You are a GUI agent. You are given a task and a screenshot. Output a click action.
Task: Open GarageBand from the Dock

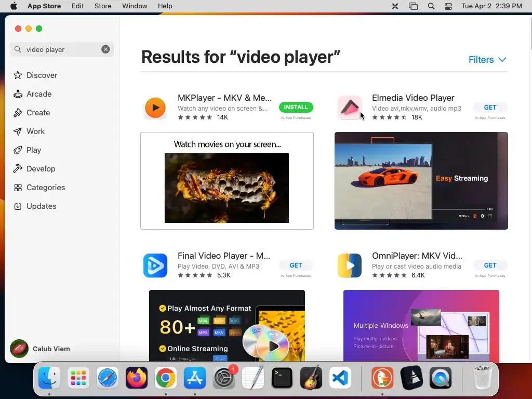(x=311, y=378)
